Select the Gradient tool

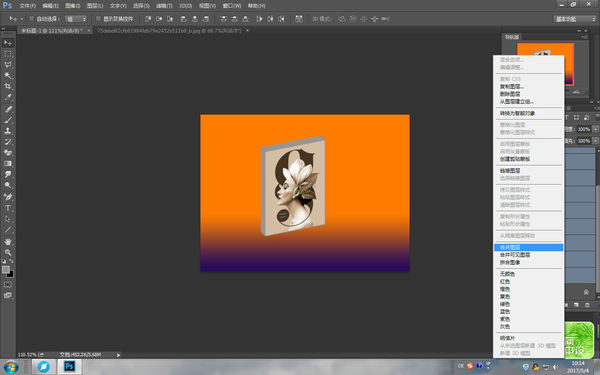coord(8,163)
